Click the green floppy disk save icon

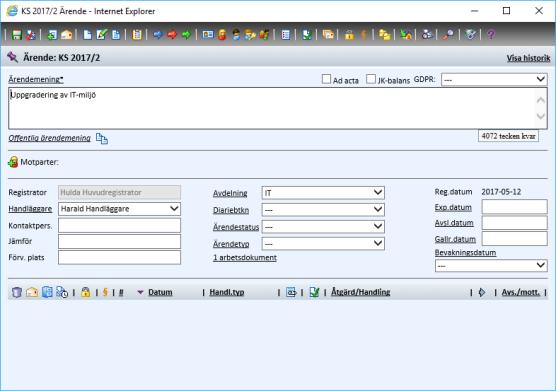click(x=17, y=35)
